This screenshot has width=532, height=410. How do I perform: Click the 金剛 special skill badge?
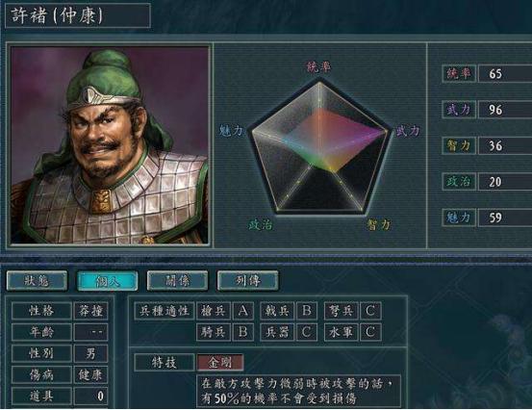coord(220,363)
